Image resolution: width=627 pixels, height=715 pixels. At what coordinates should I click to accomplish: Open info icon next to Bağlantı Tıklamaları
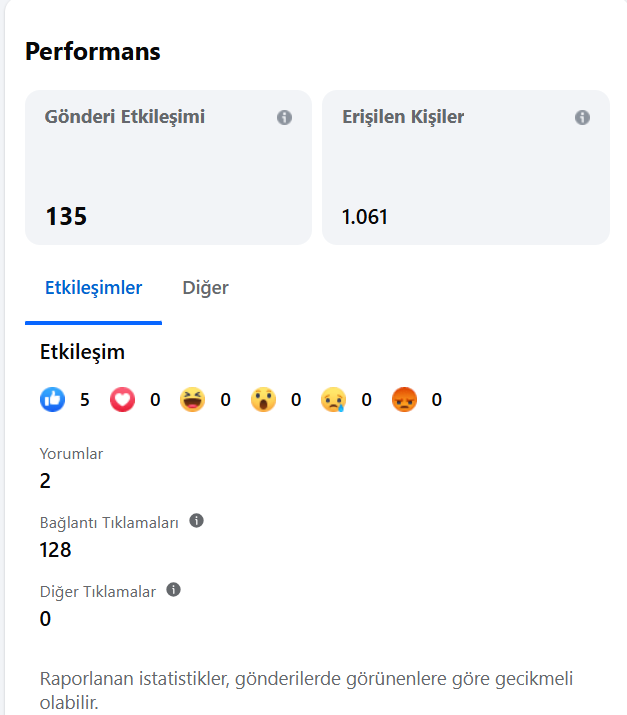[x=197, y=520]
